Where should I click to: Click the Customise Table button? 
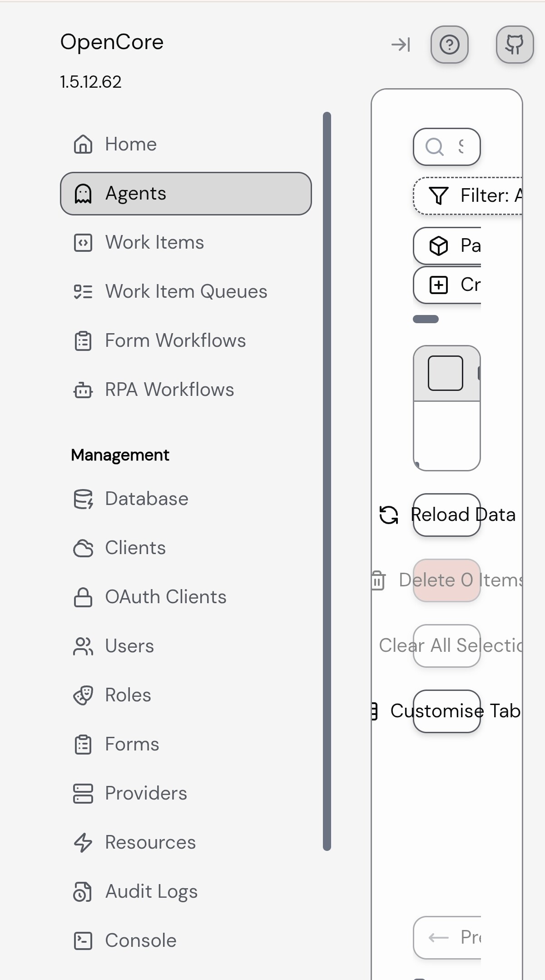point(447,711)
